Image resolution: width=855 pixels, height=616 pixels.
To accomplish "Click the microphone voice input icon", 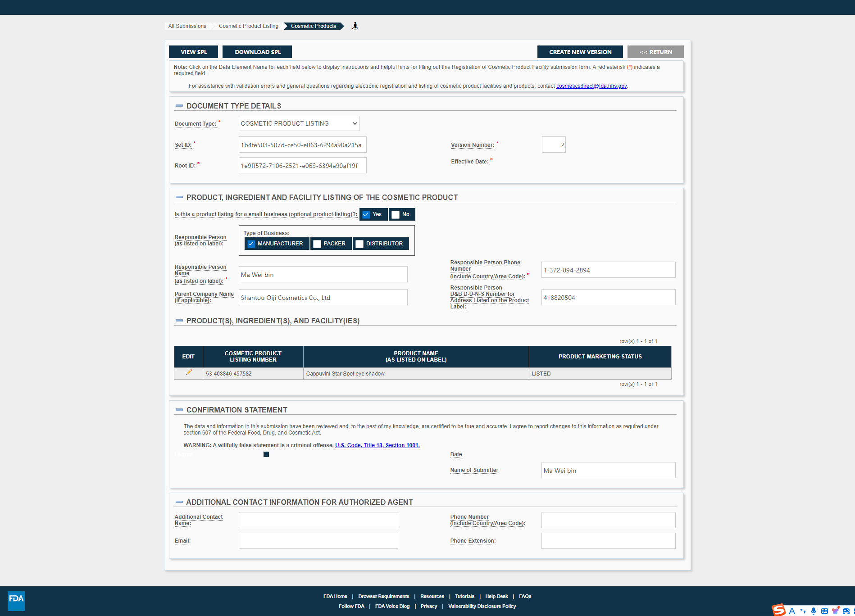I will pyautogui.click(x=814, y=611).
